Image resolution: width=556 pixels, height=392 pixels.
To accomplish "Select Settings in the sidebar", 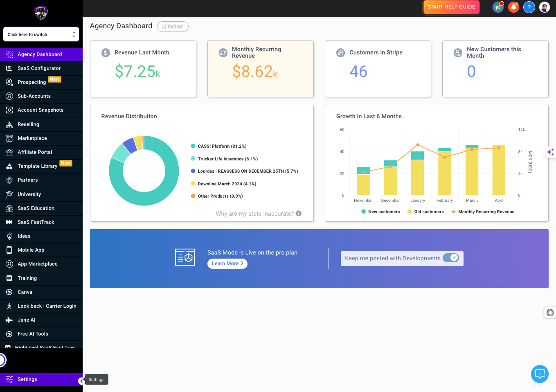I will [x=41, y=379].
